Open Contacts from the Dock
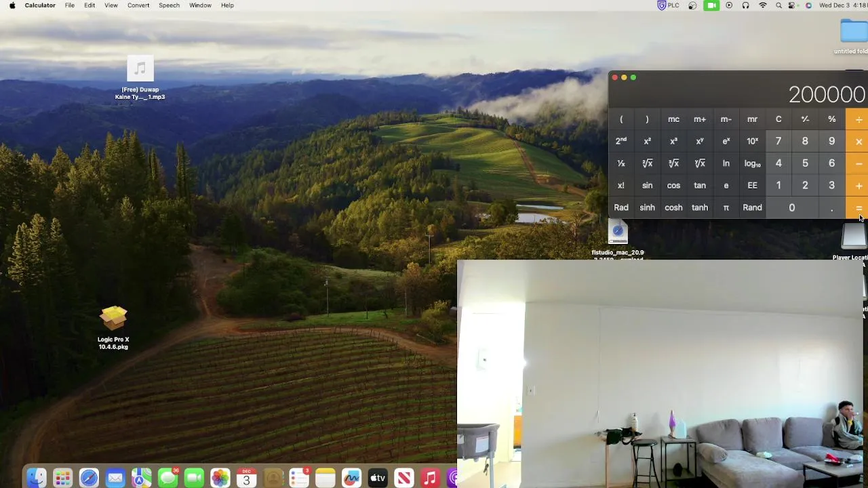Viewport: 868px width, 488px height. 273,479
